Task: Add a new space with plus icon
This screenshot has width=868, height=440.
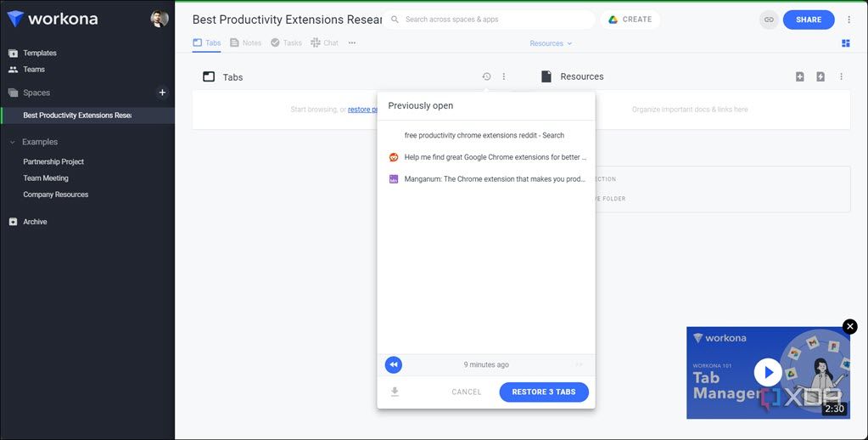Action: pyautogui.click(x=162, y=93)
